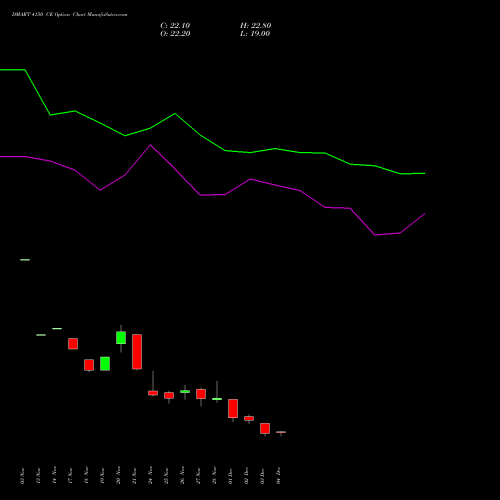Click the 21 Nov date label
Screen dimensions: 500x500
tap(134, 475)
